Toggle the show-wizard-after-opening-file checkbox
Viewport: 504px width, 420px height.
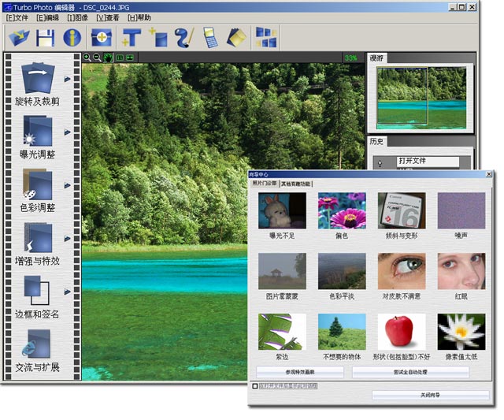255,385
